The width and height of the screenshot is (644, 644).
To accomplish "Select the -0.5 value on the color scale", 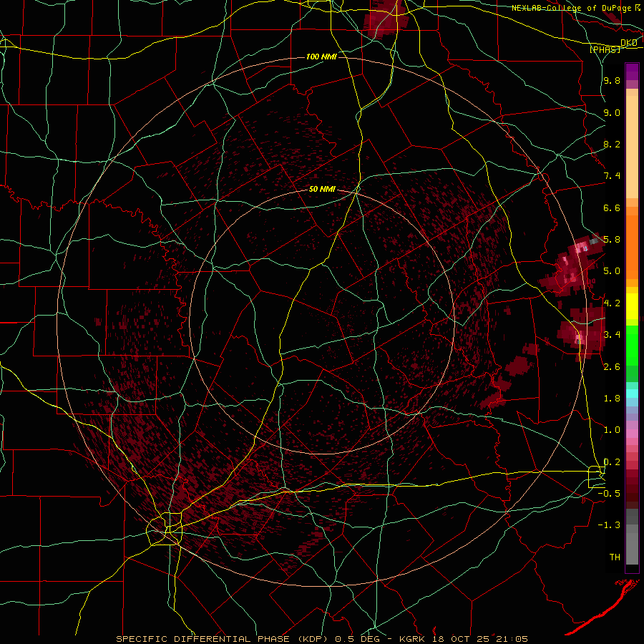I will [609, 494].
